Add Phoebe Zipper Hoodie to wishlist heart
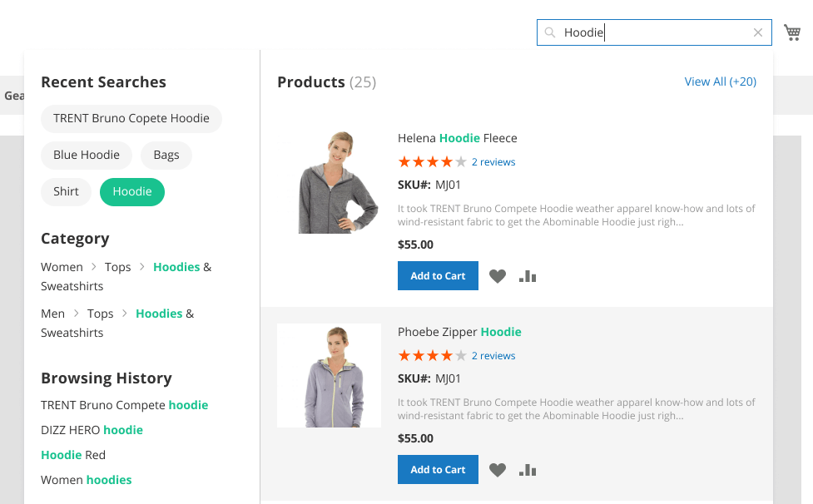The image size is (813, 504). coord(498,470)
